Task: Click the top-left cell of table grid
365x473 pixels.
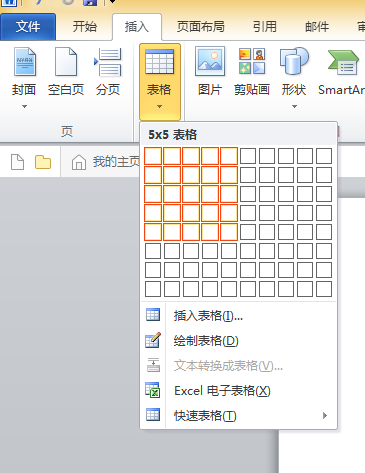Action: pos(153,156)
